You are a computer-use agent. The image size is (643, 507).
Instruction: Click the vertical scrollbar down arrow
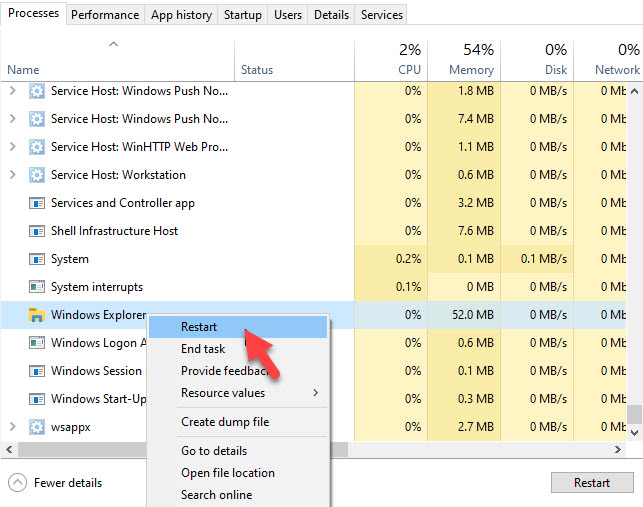click(634, 433)
